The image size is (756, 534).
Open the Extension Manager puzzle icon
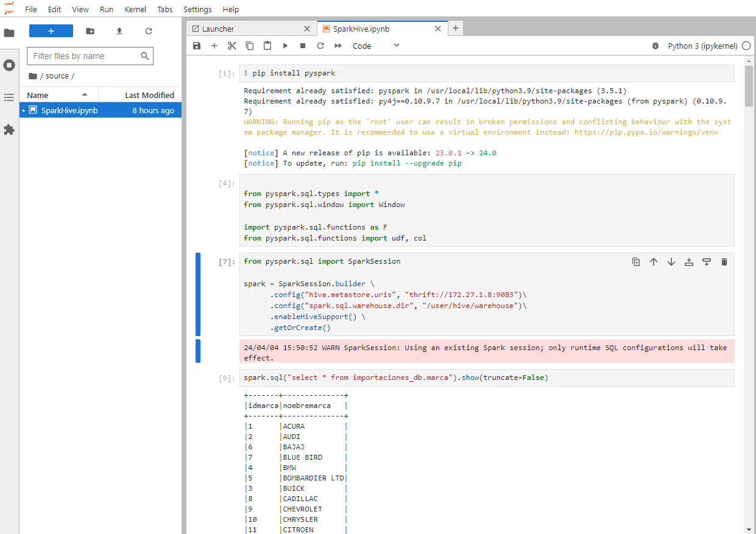[x=9, y=130]
